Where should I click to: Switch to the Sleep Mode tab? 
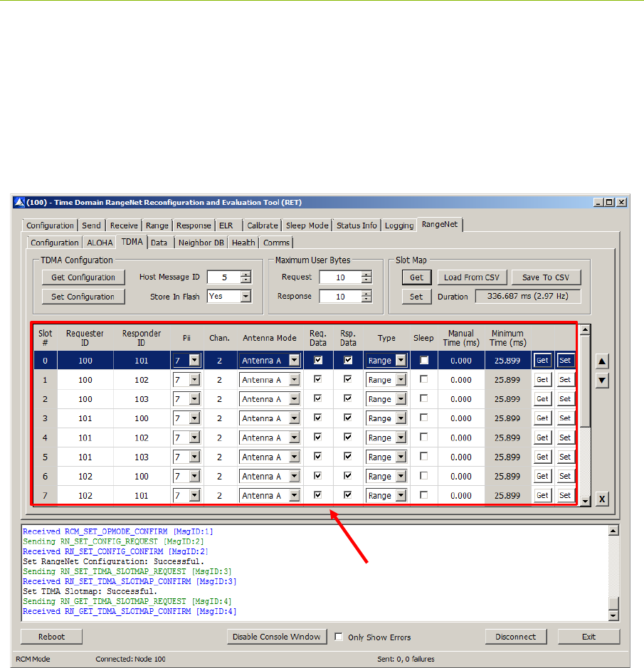click(x=307, y=226)
